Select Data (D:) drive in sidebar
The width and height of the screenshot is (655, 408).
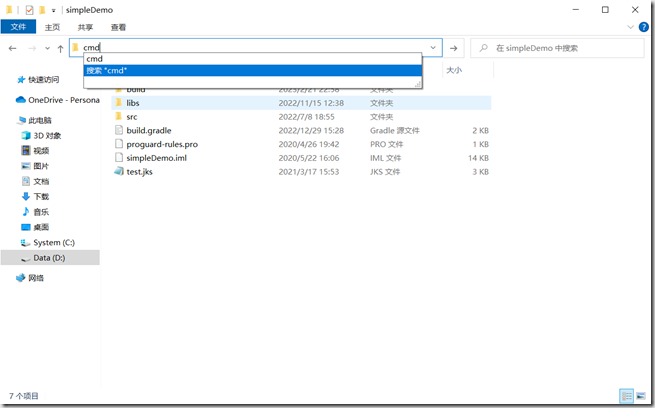tap(49, 257)
